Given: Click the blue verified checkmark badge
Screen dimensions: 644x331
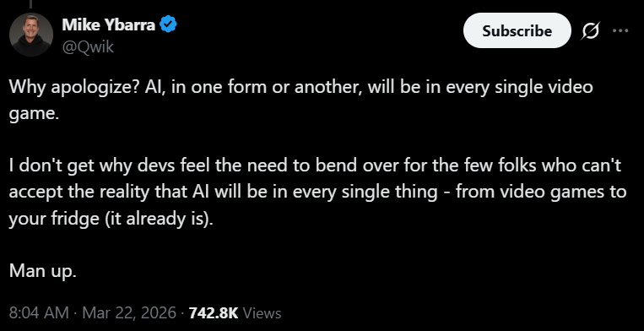Looking at the screenshot, I should tap(168, 24).
